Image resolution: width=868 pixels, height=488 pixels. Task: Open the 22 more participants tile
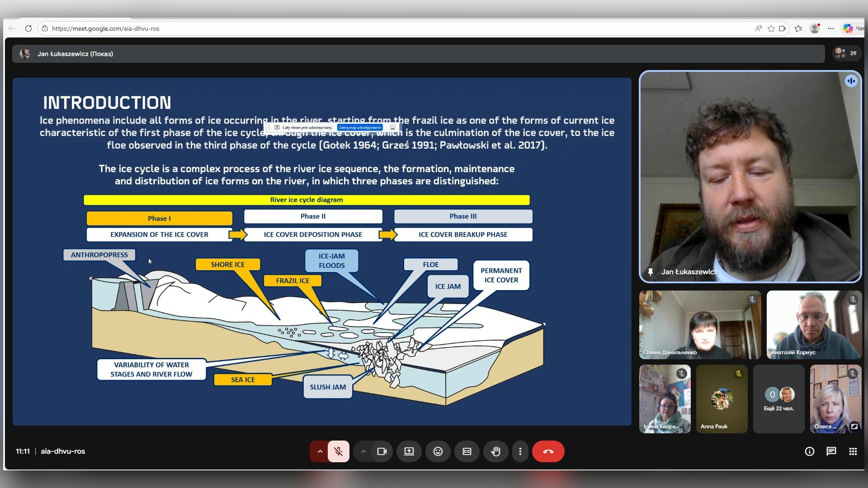click(778, 399)
